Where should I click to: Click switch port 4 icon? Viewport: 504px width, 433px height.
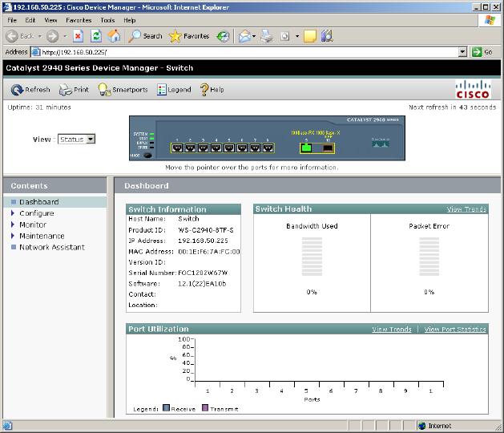pos(216,148)
